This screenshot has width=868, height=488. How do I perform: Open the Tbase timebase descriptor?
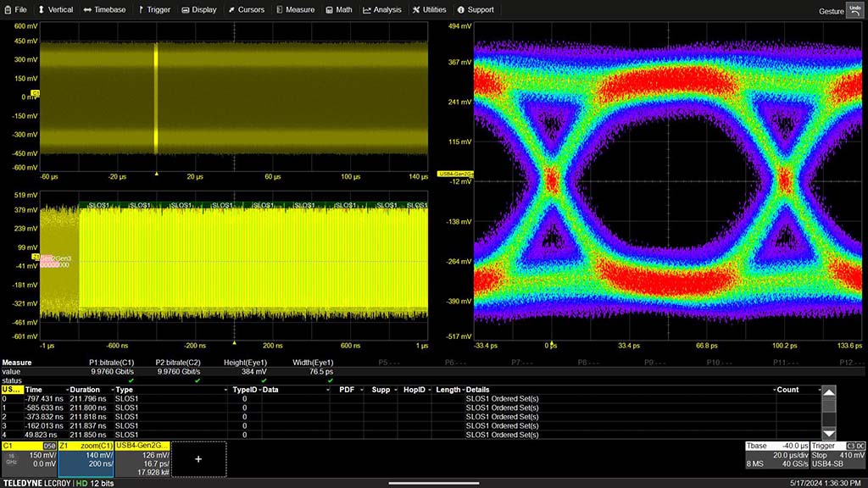[776, 454]
